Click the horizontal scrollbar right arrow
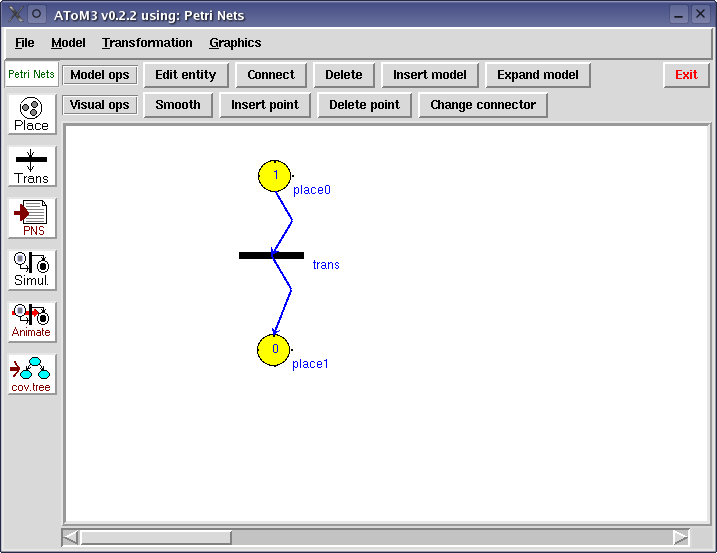The height and width of the screenshot is (553, 717). (680, 538)
